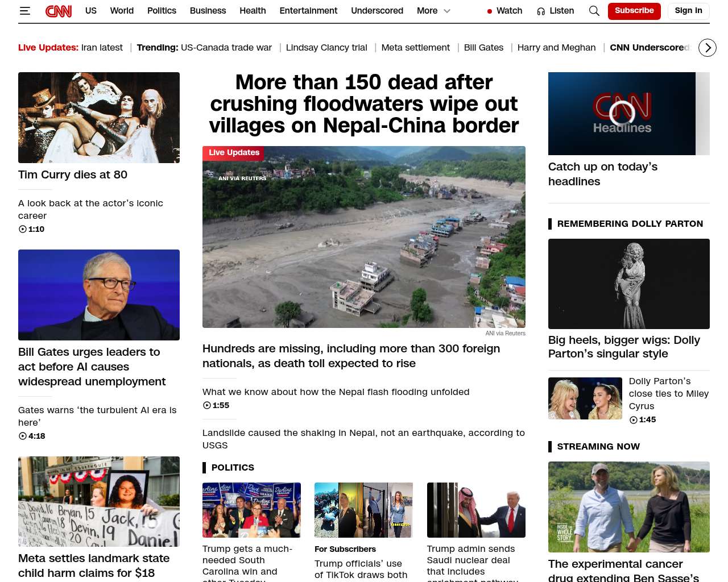Open the Trump and Saudi prince photo
The width and height of the screenshot is (728, 582).
click(x=476, y=510)
